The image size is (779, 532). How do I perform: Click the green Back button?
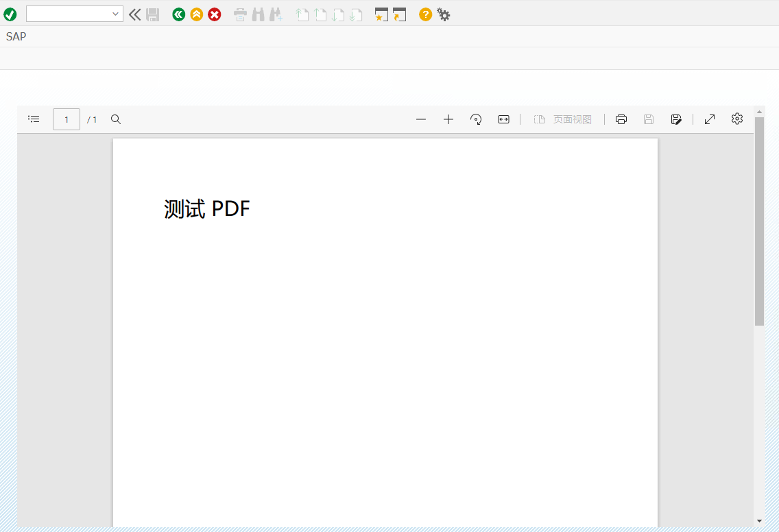(x=179, y=14)
